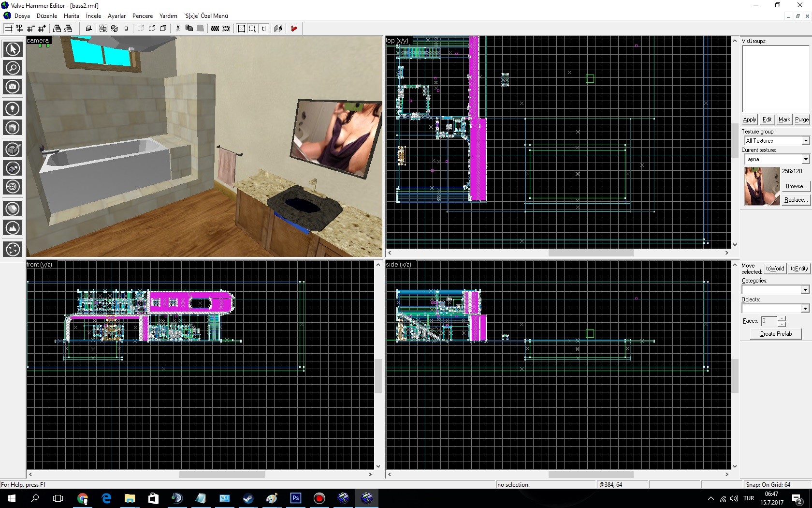This screenshot has height=508, width=812.
Task: Toggle select-by-handles mode icon
Action: 241,29
